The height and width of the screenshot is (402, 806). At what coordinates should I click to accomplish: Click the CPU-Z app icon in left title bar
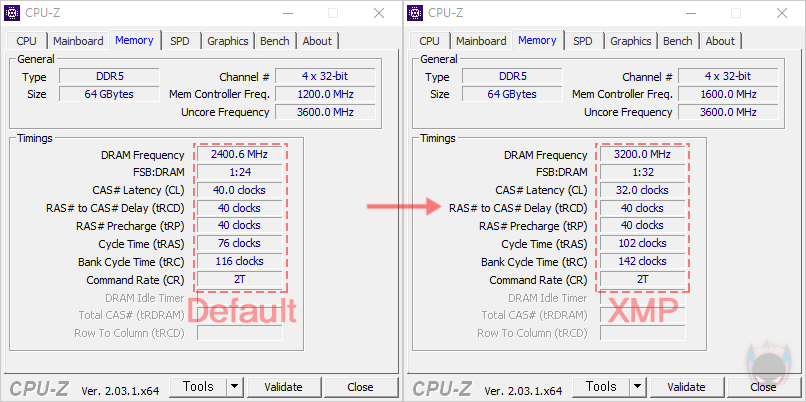click(12, 13)
